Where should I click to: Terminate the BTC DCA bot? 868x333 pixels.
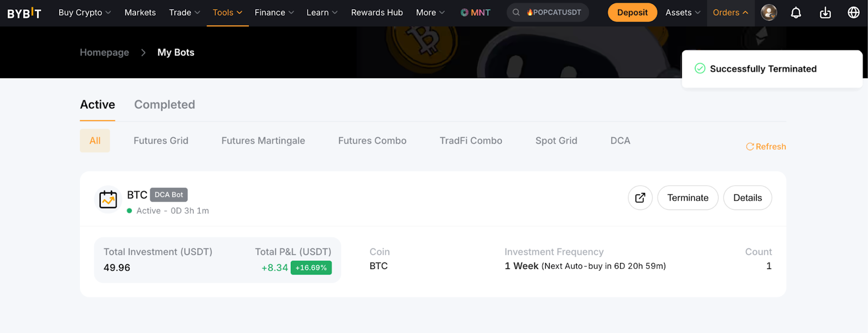pyautogui.click(x=687, y=198)
